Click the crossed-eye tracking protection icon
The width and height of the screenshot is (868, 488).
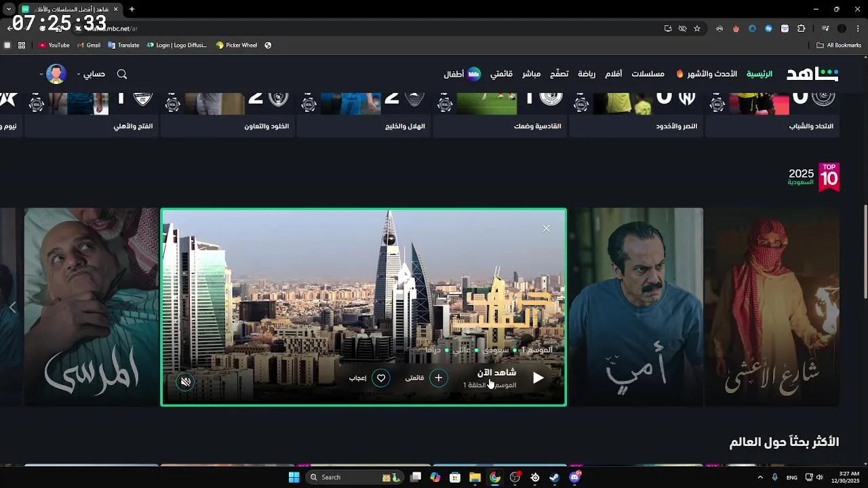[x=682, y=28]
